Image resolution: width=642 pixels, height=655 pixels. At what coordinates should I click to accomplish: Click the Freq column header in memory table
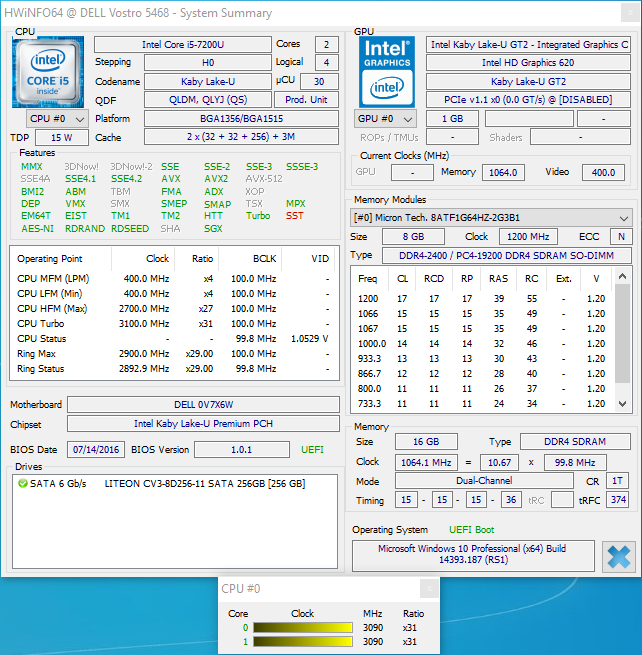[x=368, y=279]
